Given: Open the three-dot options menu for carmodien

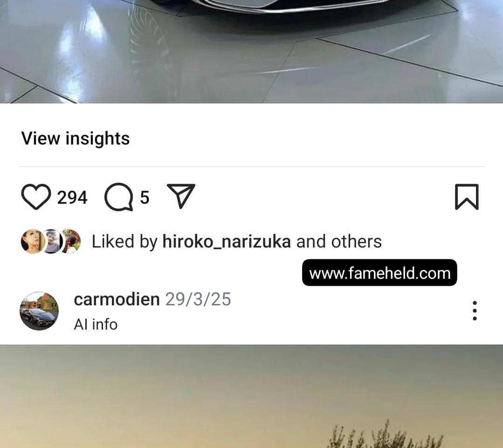Looking at the screenshot, I should (x=475, y=310).
